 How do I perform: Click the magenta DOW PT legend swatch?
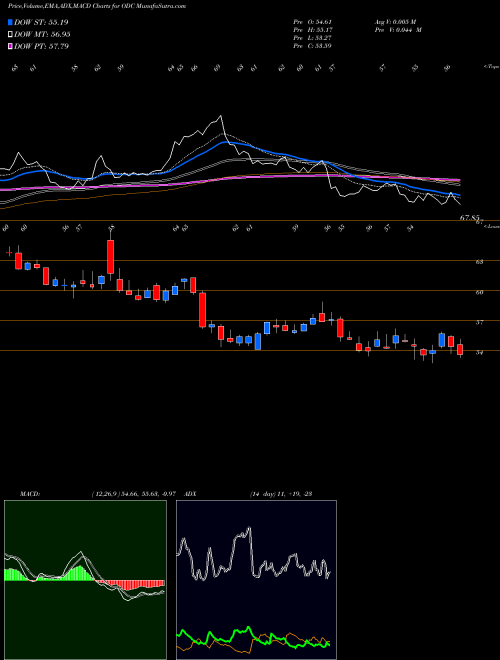[x=11, y=46]
